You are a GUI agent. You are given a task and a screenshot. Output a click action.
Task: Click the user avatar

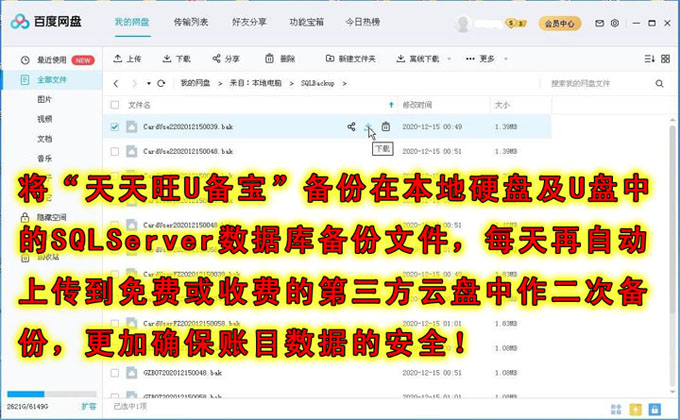click(463, 23)
